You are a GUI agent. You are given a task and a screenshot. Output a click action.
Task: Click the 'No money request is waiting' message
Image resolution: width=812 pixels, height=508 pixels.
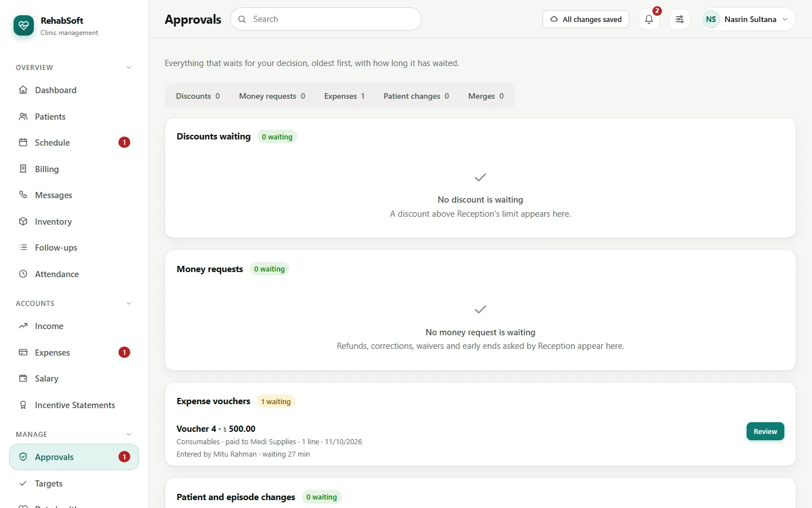(480, 332)
